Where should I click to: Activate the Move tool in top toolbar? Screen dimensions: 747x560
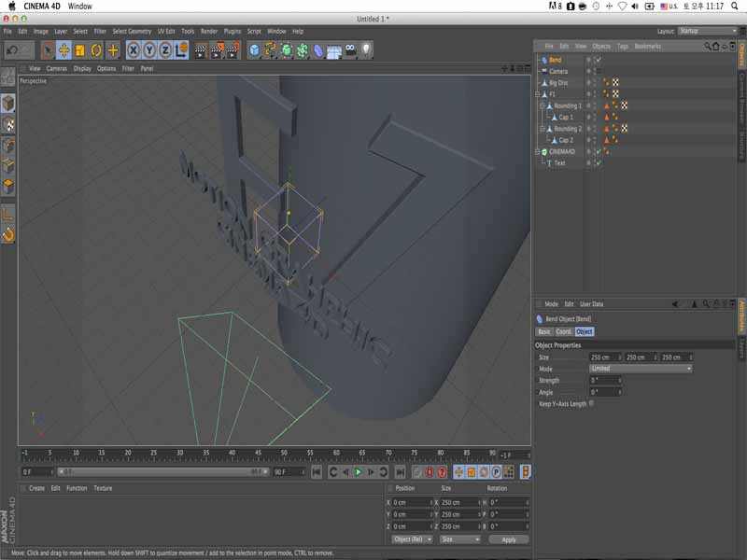(63, 50)
